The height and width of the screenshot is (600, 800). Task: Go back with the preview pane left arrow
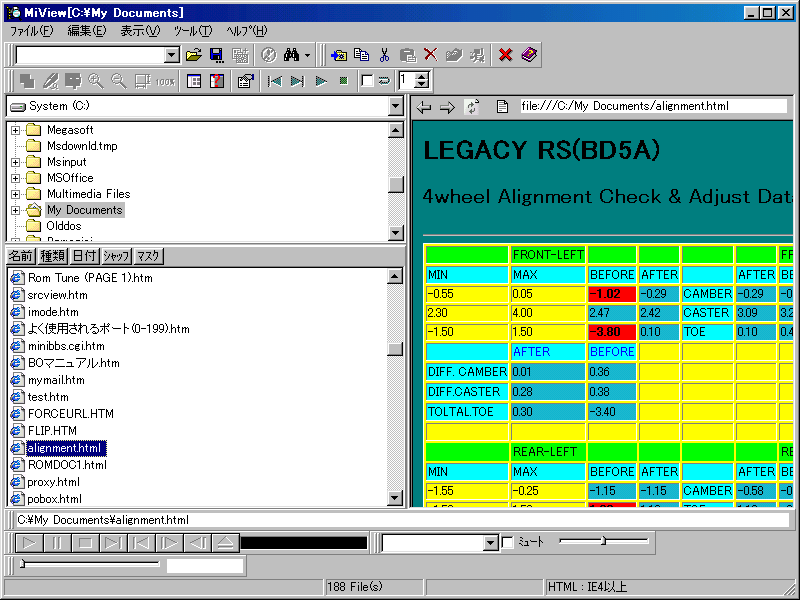[x=423, y=107]
